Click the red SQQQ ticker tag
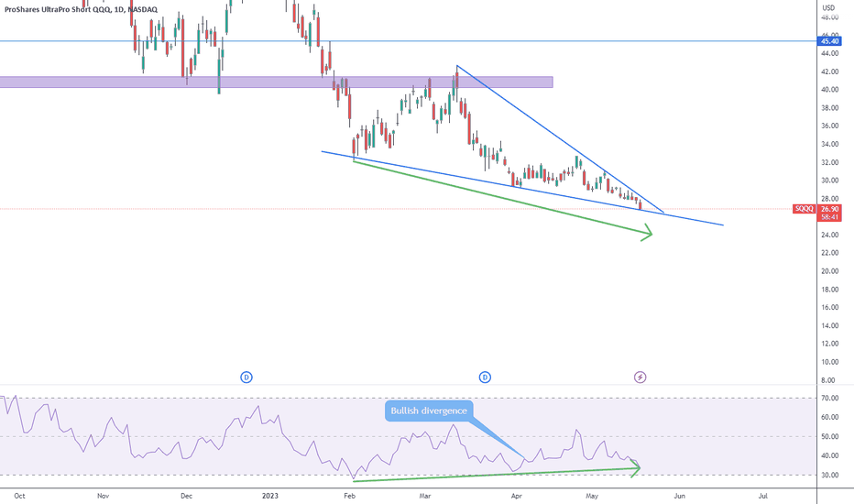Viewport: 854px width, 504px height. pos(804,209)
